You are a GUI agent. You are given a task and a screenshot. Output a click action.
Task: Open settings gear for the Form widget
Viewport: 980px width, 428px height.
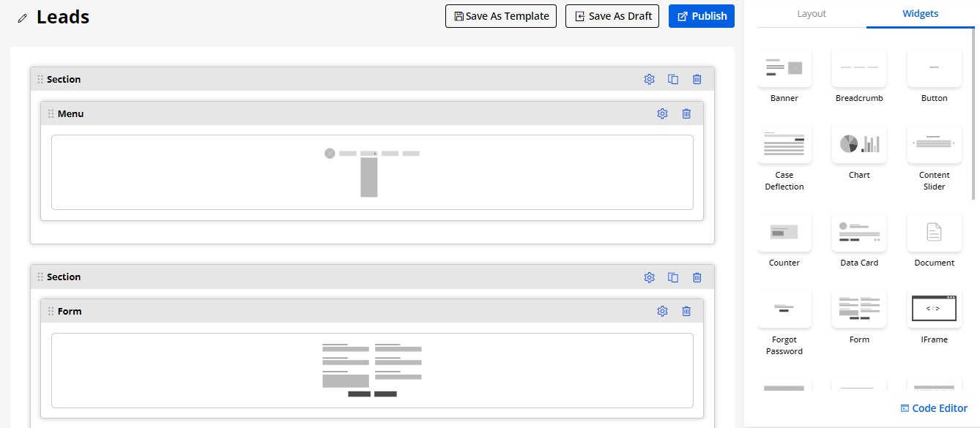tap(662, 311)
